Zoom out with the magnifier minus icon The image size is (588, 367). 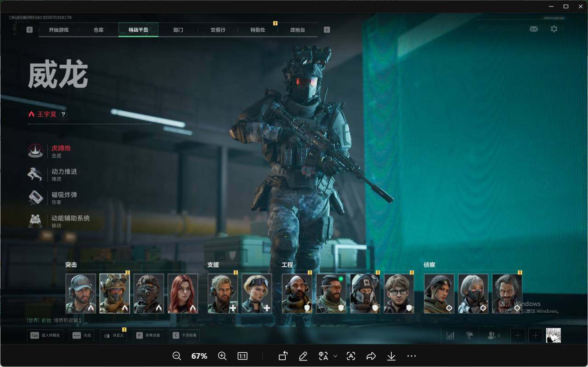pyautogui.click(x=177, y=356)
